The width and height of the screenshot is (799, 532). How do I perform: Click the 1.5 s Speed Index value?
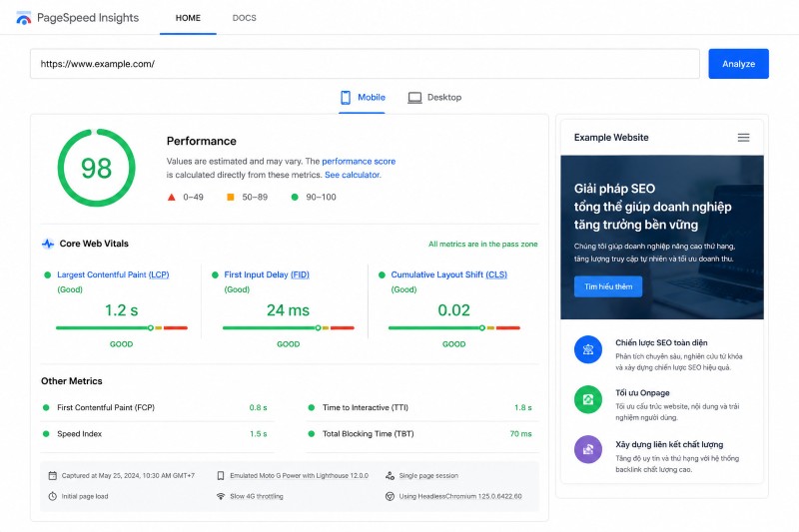tap(259, 434)
